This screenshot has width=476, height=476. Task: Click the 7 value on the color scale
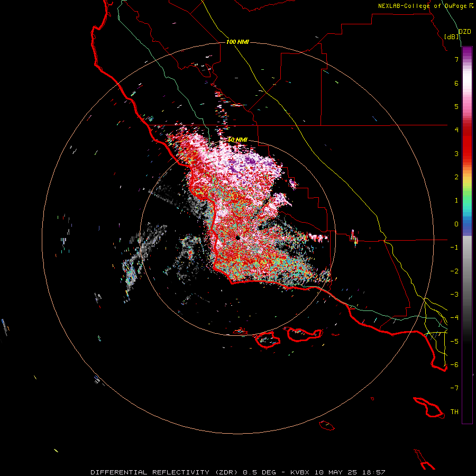456,59
